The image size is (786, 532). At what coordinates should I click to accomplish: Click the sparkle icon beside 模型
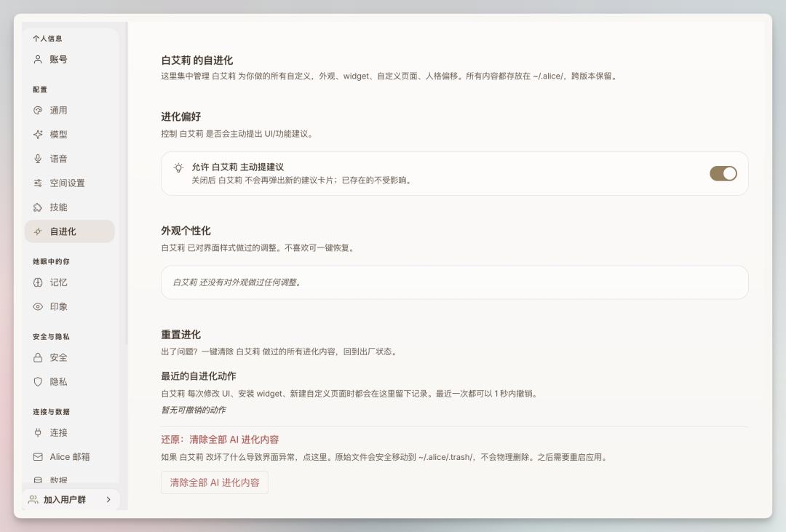click(38, 135)
